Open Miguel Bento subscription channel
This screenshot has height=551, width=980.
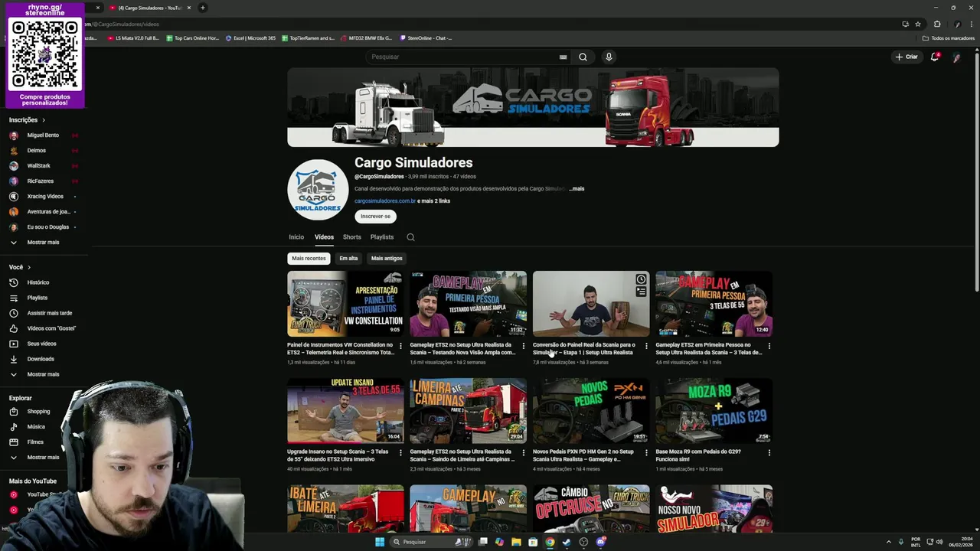42,135
